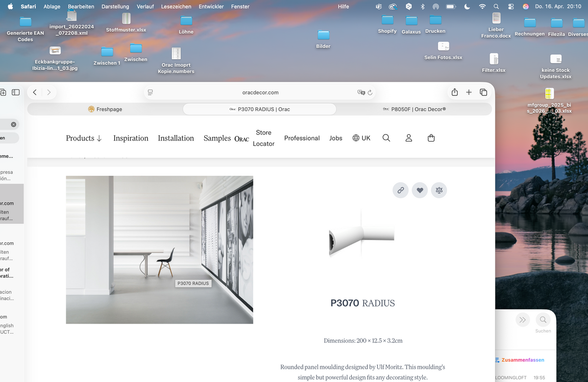The image size is (588, 382).
Task: Click double-chevron expand icon in lower-right window
Action: click(523, 320)
